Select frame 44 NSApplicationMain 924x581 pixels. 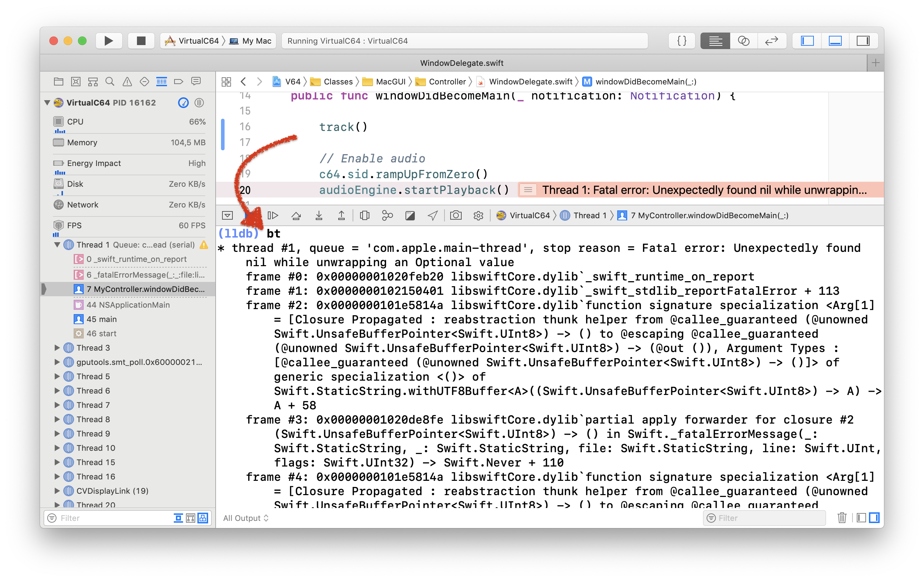(x=123, y=305)
